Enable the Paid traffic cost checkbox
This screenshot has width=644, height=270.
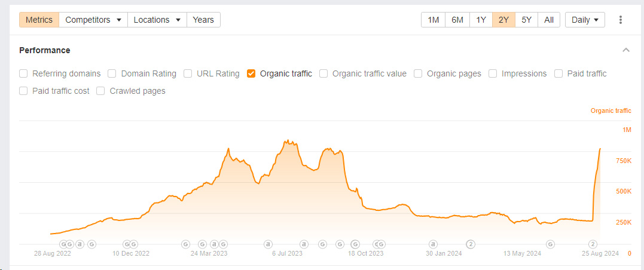tap(24, 91)
